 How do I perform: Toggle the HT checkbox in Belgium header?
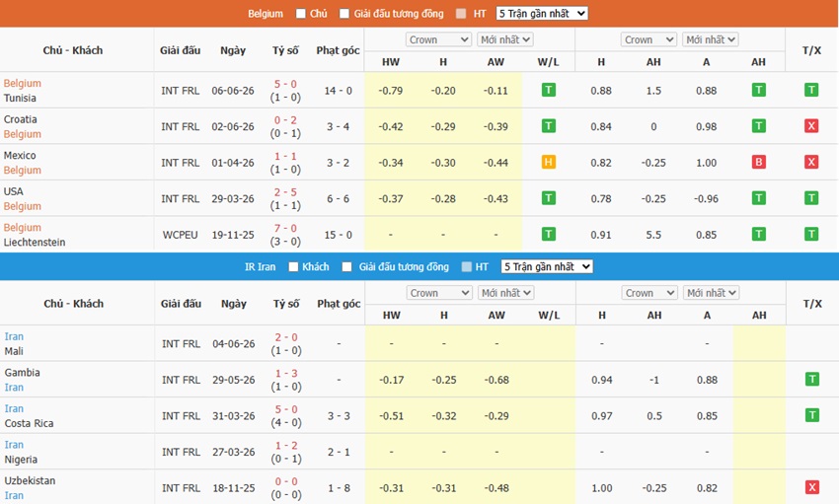[461, 14]
